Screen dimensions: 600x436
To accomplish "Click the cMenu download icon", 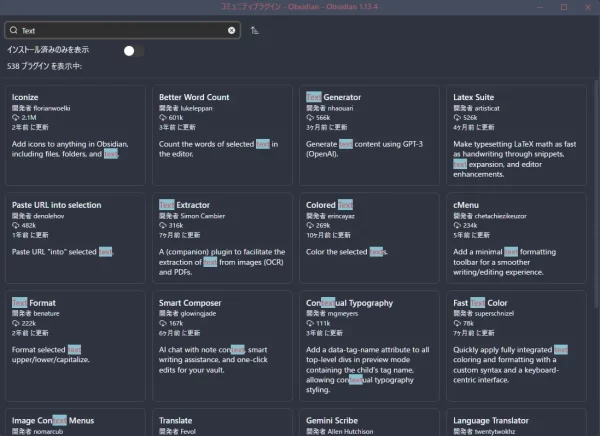I will click(x=457, y=225).
